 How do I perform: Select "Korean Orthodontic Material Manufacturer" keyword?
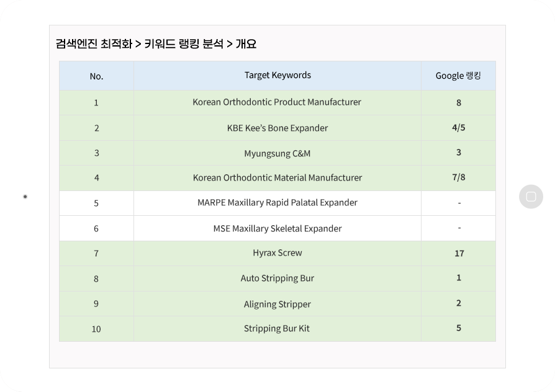[277, 177]
